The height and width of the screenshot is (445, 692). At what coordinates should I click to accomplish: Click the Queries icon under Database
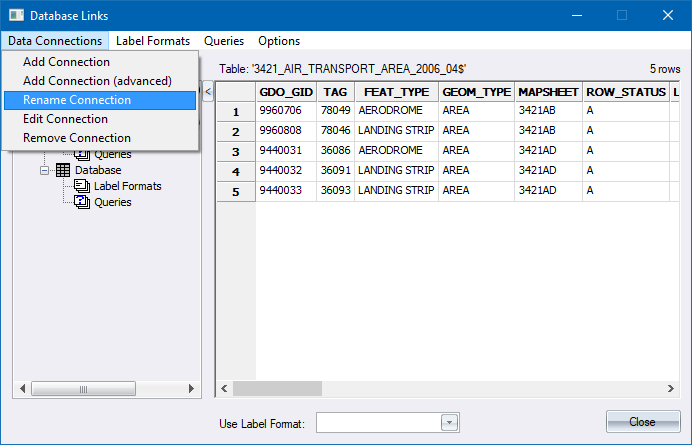(82, 202)
